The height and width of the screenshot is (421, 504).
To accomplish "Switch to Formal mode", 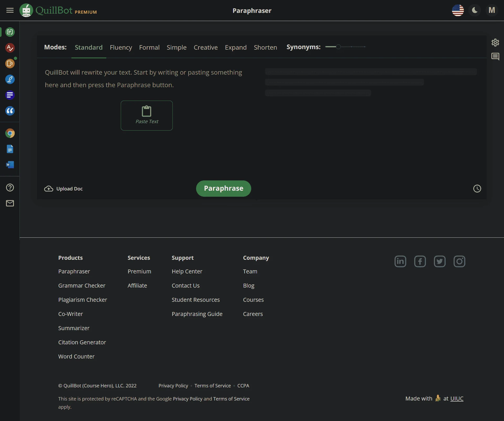I will (149, 47).
